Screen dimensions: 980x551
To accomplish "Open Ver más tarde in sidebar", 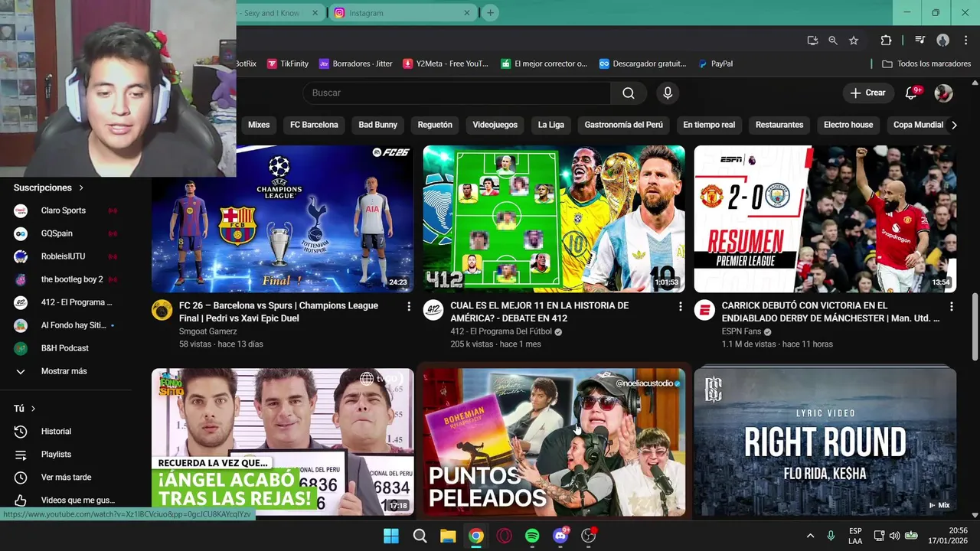I will pyautogui.click(x=66, y=478).
